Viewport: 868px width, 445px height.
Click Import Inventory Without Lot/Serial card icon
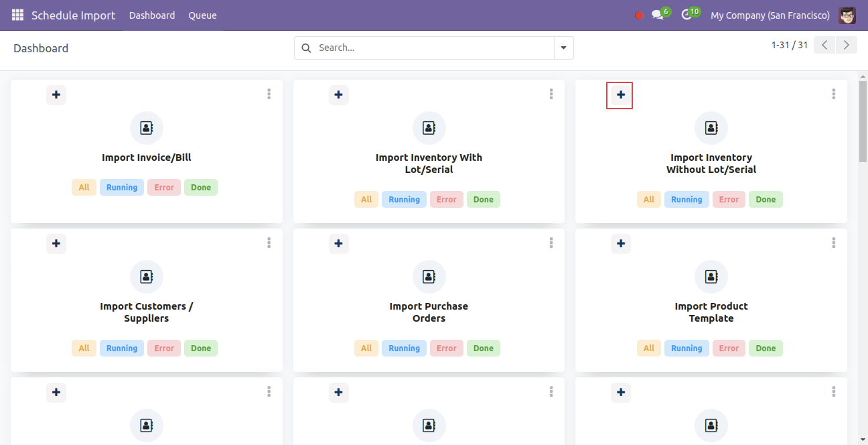pyautogui.click(x=711, y=128)
